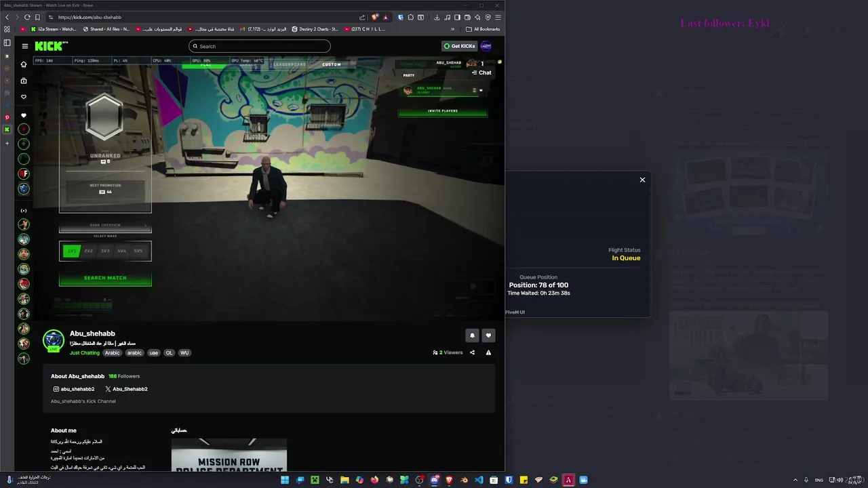Click the uae tag
868x488 pixels.
pyautogui.click(x=154, y=353)
